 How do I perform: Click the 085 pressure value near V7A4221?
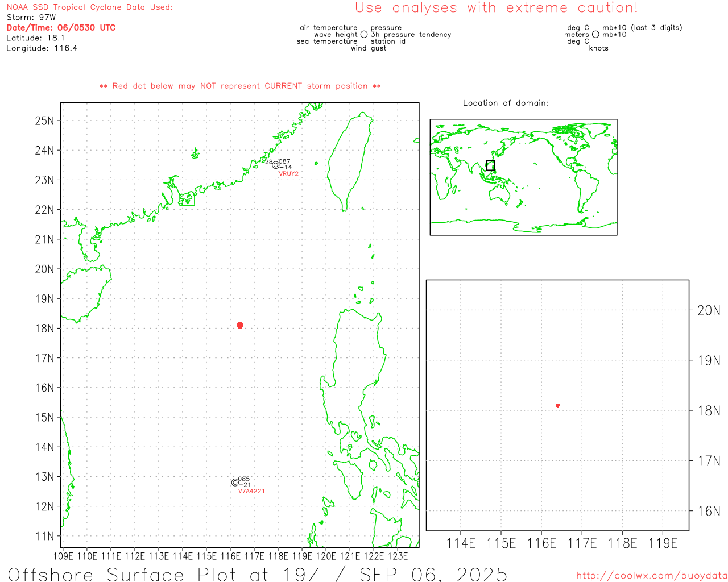point(244,479)
